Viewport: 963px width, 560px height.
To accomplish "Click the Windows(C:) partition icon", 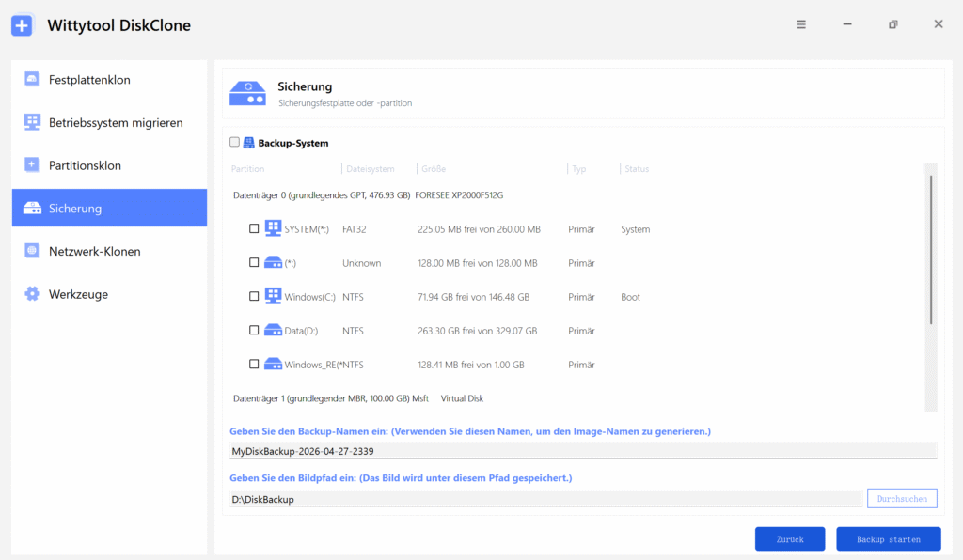I will [274, 296].
